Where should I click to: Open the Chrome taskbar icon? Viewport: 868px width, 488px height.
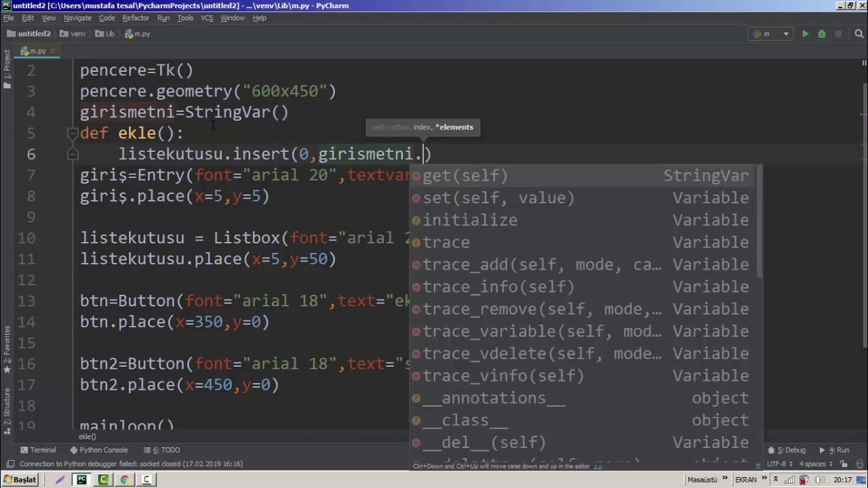click(x=125, y=480)
